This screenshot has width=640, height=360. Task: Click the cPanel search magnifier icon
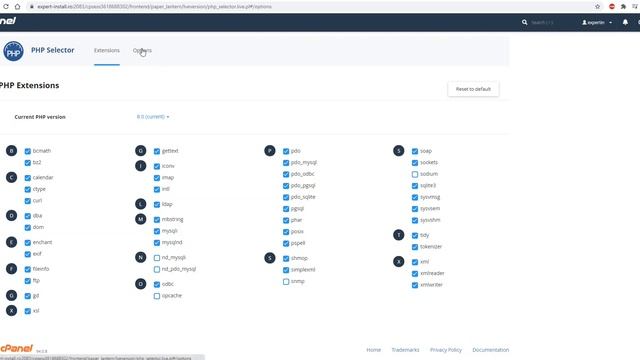click(x=524, y=22)
